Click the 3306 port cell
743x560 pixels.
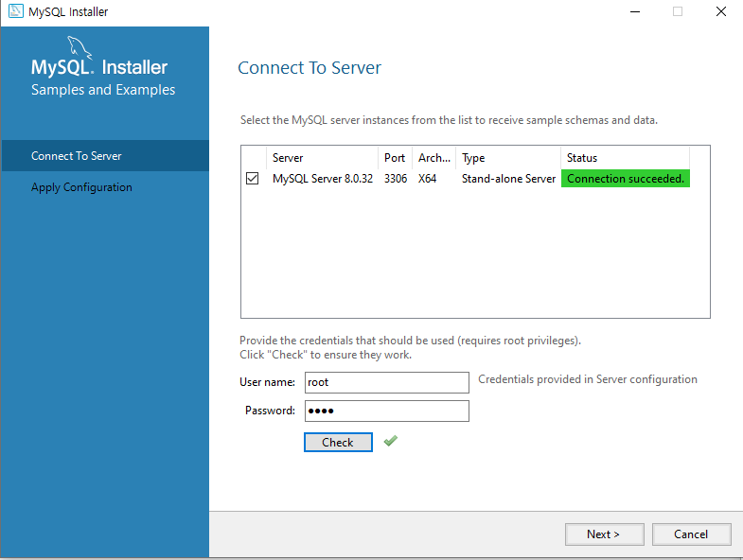(x=396, y=179)
